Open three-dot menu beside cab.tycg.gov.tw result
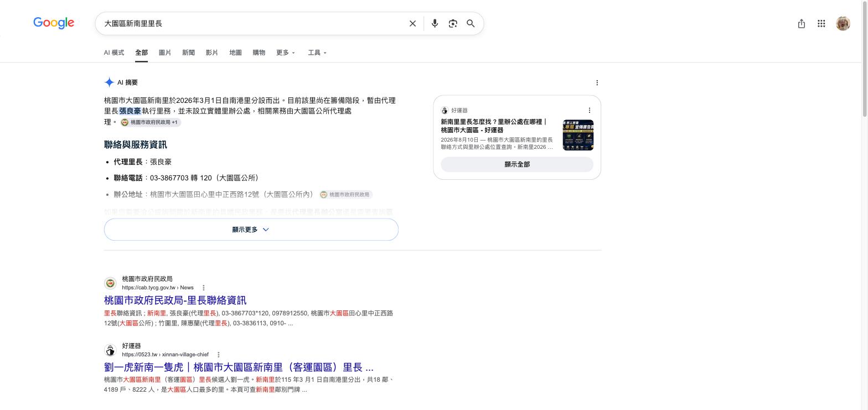Image resolution: width=868 pixels, height=410 pixels. pos(204,288)
